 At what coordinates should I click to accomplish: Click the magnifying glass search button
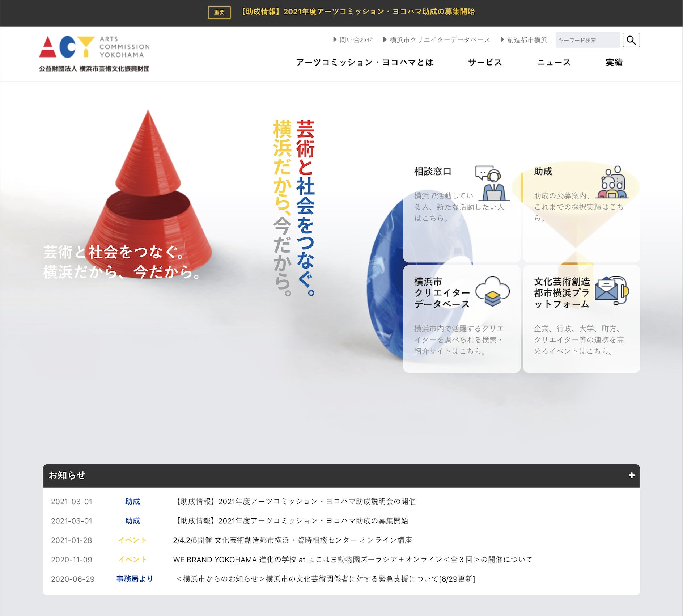[631, 40]
